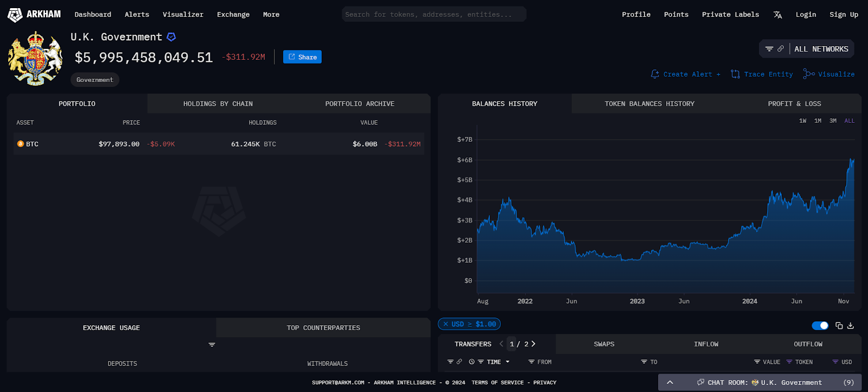Expand the TIME sort dropdown arrow
Image resolution: width=868 pixels, height=392 pixels.
[508, 362]
